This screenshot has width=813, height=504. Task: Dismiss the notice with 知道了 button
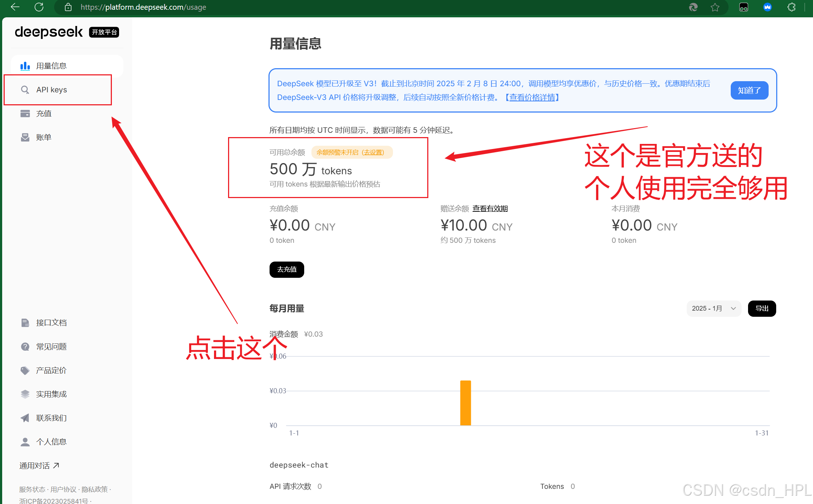[x=749, y=90]
